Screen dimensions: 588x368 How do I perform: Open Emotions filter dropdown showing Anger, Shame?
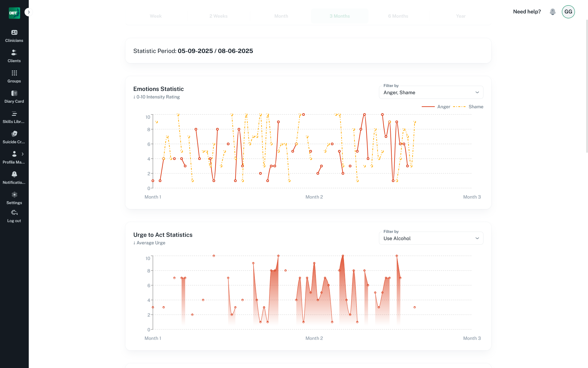(x=431, y=92)
